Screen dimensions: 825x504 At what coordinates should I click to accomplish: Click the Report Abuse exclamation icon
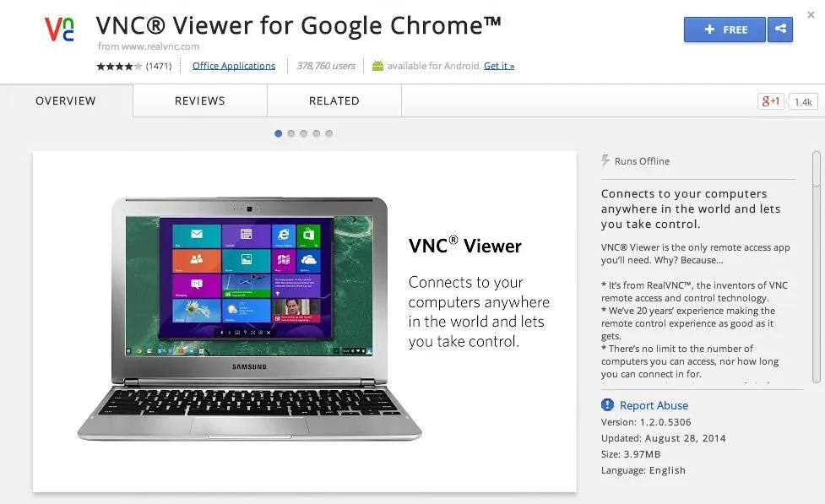click(x=607, y=404)
